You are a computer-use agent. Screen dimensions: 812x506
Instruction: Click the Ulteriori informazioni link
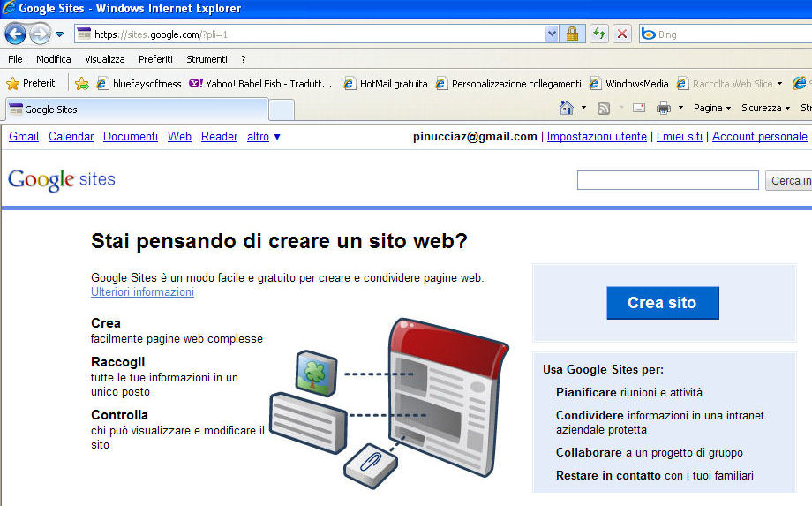[x=142, y=292]
